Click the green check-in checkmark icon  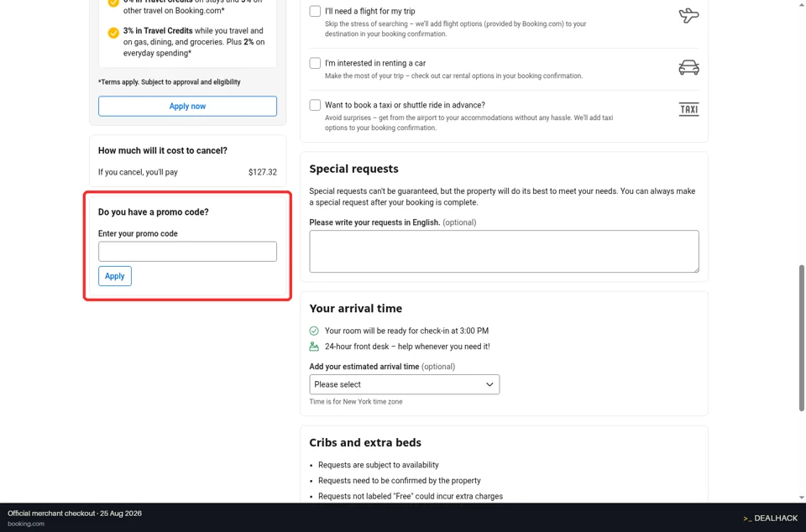[314, 331]
